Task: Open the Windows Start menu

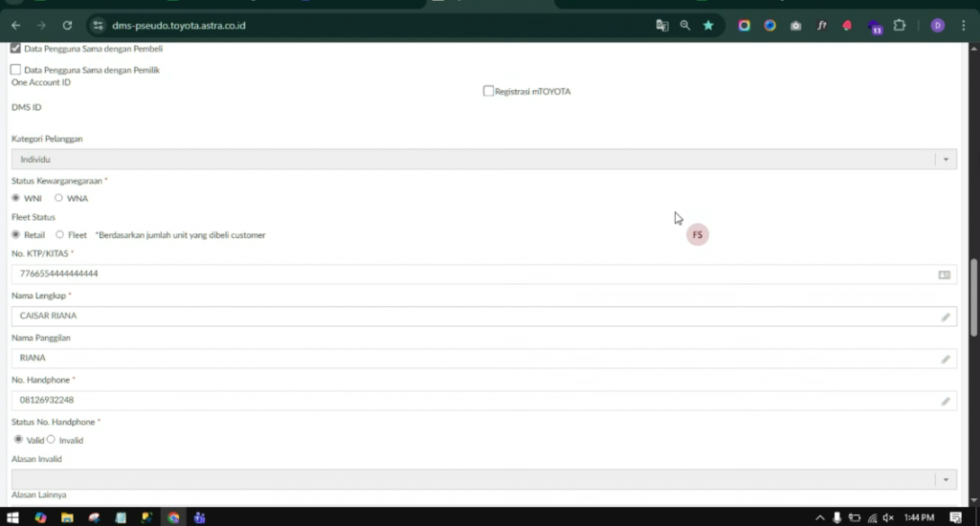Action: [13, 517]
